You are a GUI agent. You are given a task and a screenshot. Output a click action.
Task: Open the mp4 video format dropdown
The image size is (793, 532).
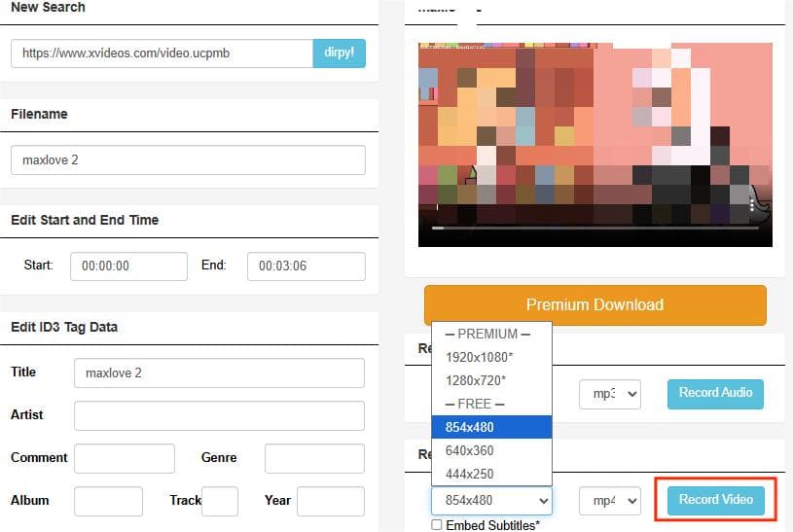610,501
